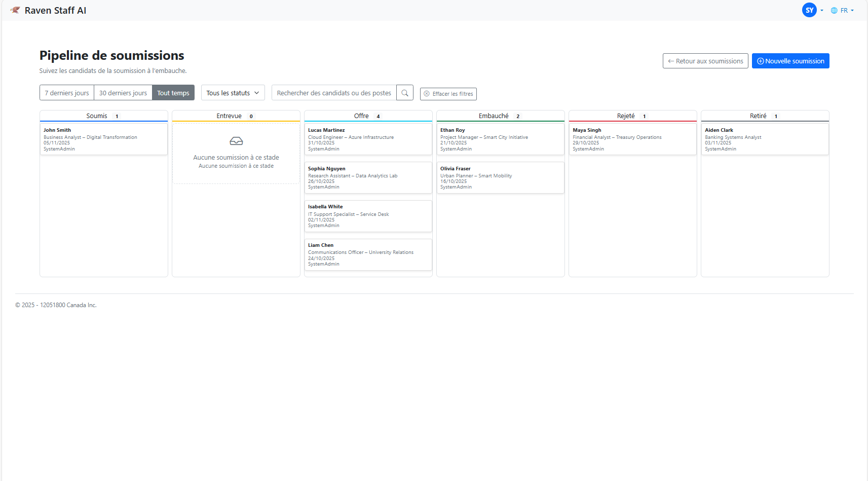Open Maya Singh's rejected card
The image size is (868, 481).
point(633,139)
